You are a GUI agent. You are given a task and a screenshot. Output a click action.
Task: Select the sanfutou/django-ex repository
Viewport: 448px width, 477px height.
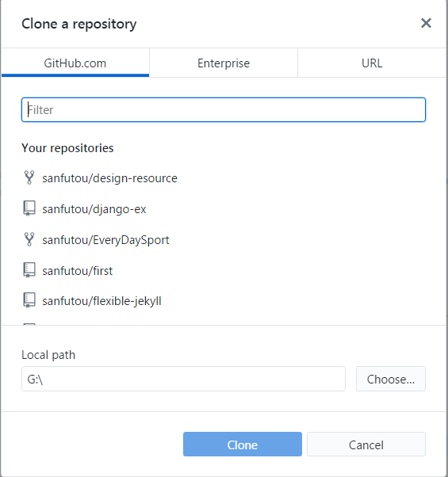[x=224, y=209]
